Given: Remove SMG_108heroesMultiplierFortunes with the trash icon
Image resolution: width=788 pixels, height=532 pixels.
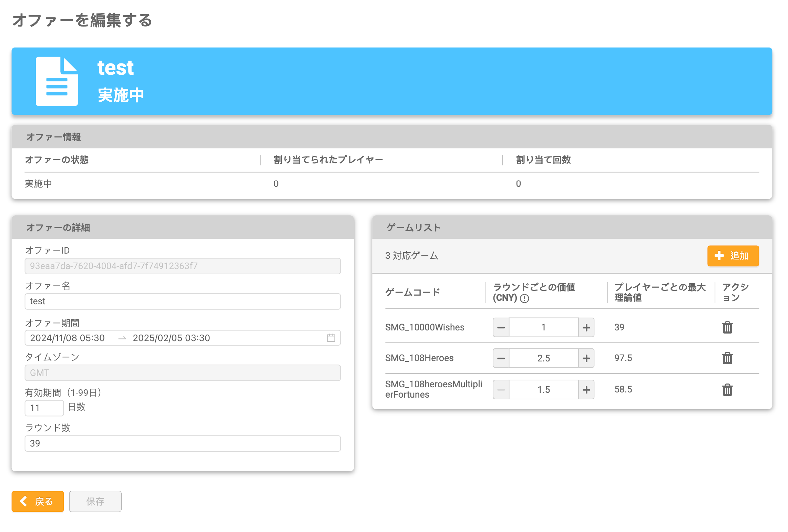Looking at the screenshot, I should (x=727, y=390).
